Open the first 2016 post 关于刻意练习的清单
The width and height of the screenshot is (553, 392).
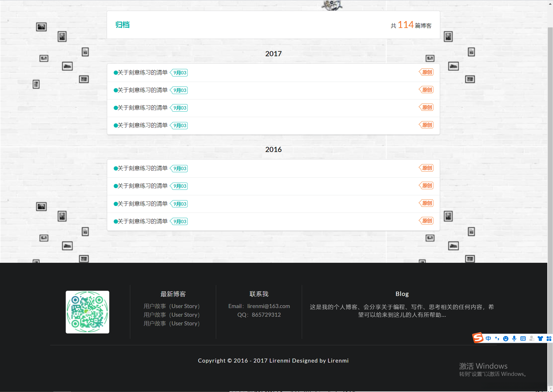142,168
